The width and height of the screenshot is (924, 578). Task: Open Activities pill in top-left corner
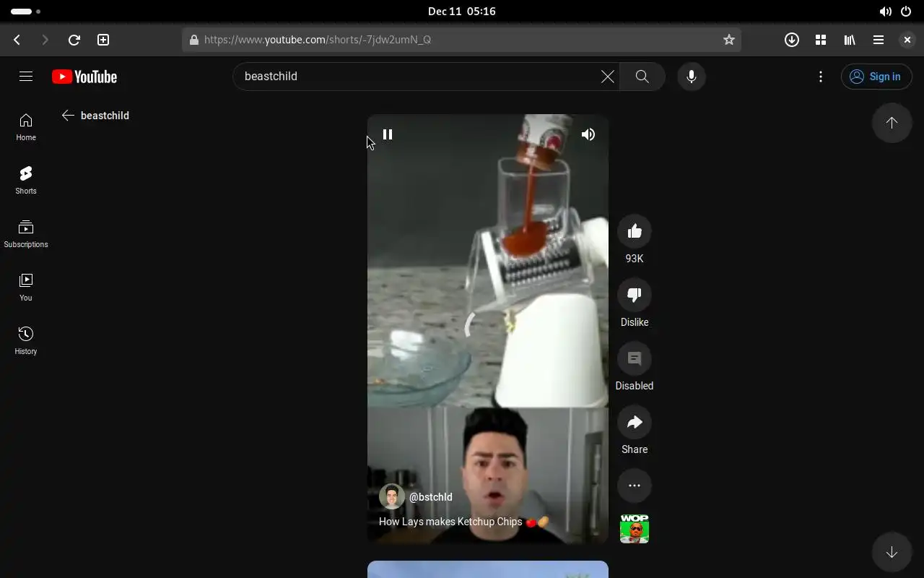[26, 12]
